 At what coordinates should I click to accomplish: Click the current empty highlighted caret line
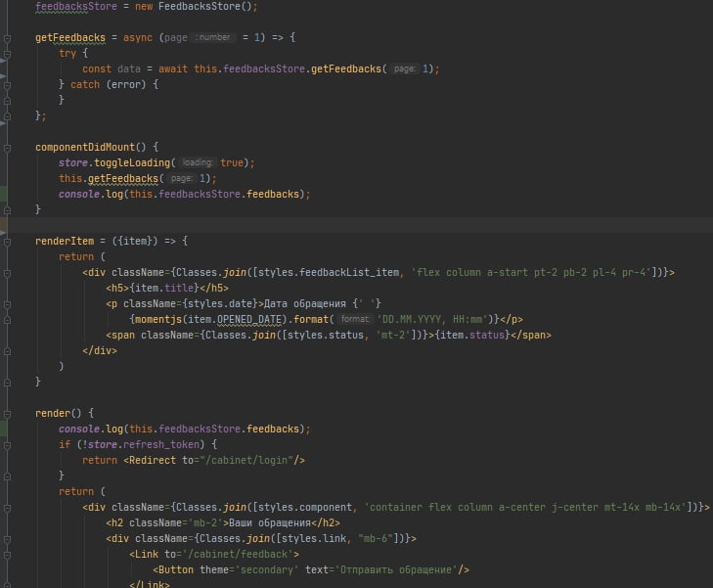click(x=360, y=225)
